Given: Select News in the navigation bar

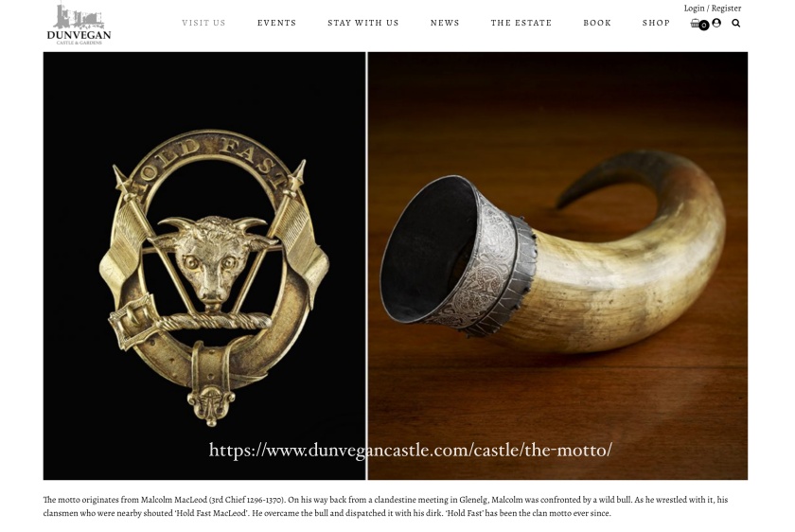Looking at the screenshot, I should point(445,23).
